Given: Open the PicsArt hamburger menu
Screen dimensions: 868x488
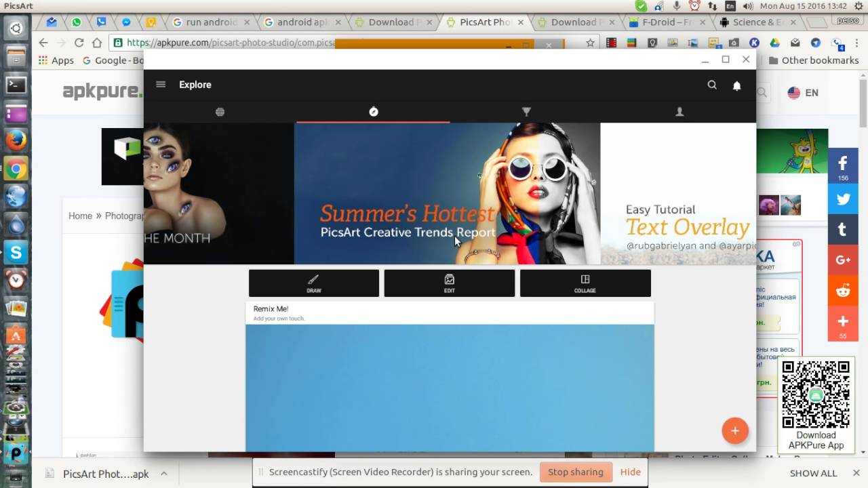Looking at the screenshot, I should pyautogui.click(x=161, y=85).
